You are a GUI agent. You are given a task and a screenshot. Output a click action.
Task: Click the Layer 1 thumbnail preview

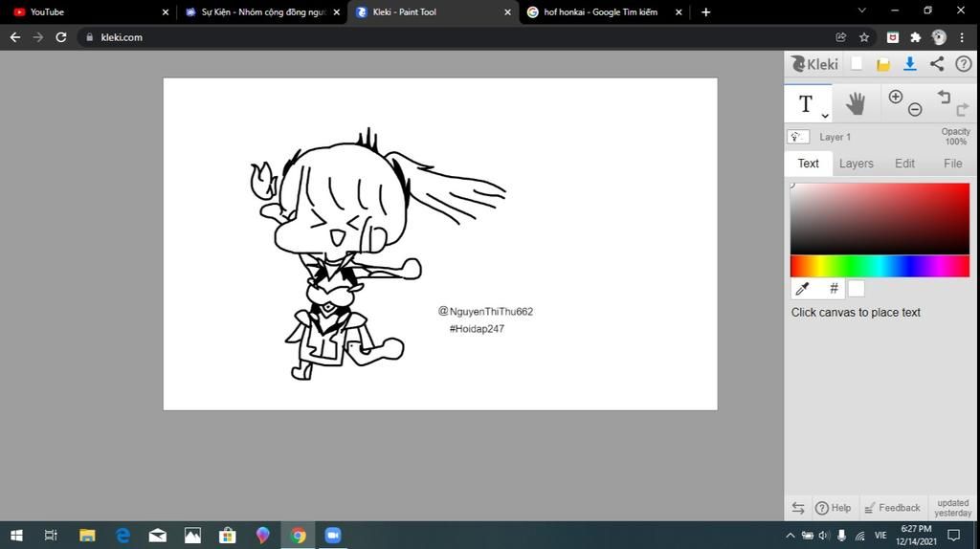click(798, 137)
